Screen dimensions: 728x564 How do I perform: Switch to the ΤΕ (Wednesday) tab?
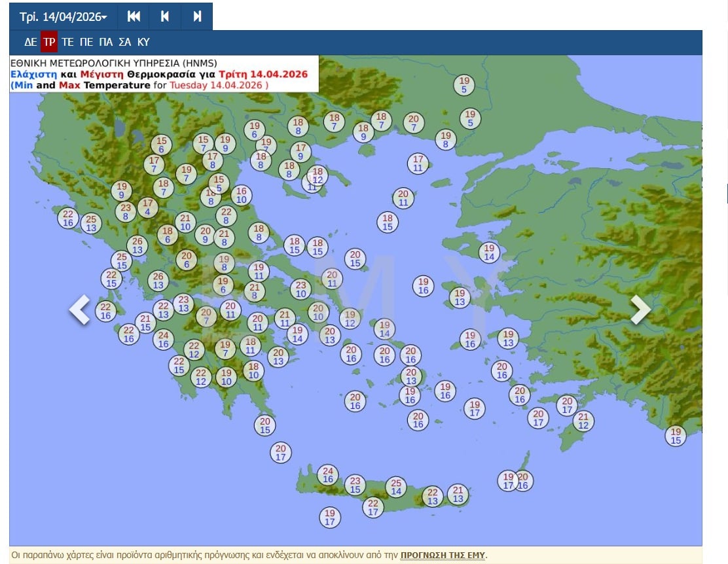[x=67, y=42]
